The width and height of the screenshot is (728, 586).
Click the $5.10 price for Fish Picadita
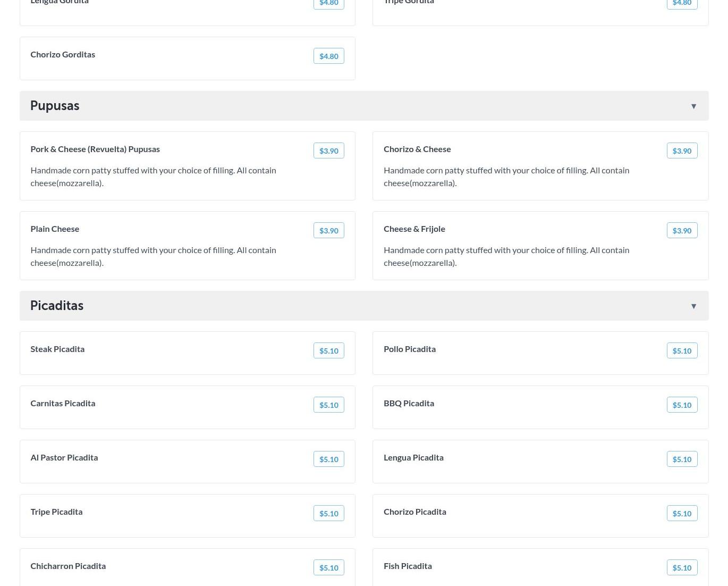coord(682,567)
